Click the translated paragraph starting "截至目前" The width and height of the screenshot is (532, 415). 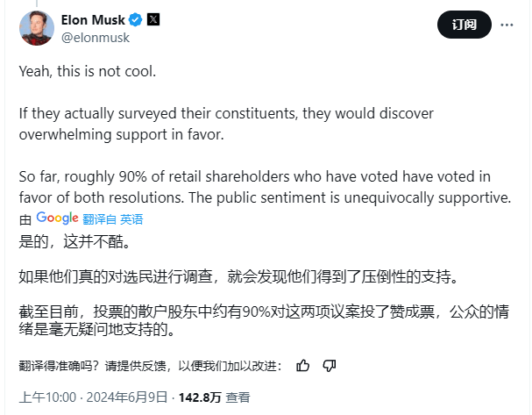(x=263, y=323)
